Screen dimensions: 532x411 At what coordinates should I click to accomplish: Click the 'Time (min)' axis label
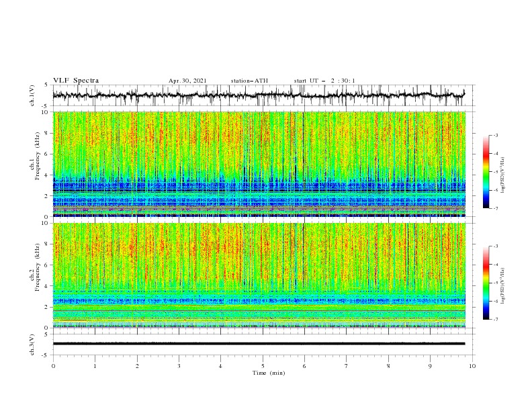[269, 373]
